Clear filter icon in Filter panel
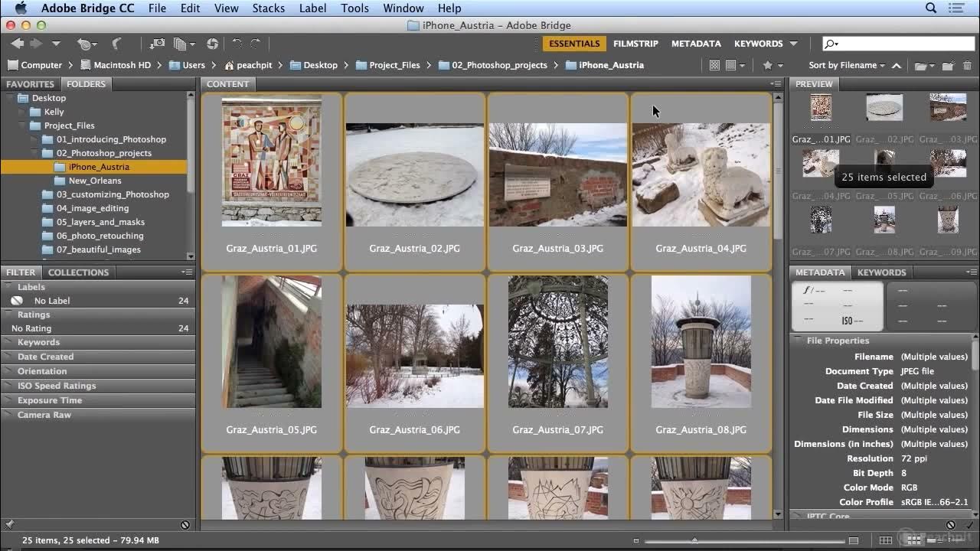 (x=185, y=525)
